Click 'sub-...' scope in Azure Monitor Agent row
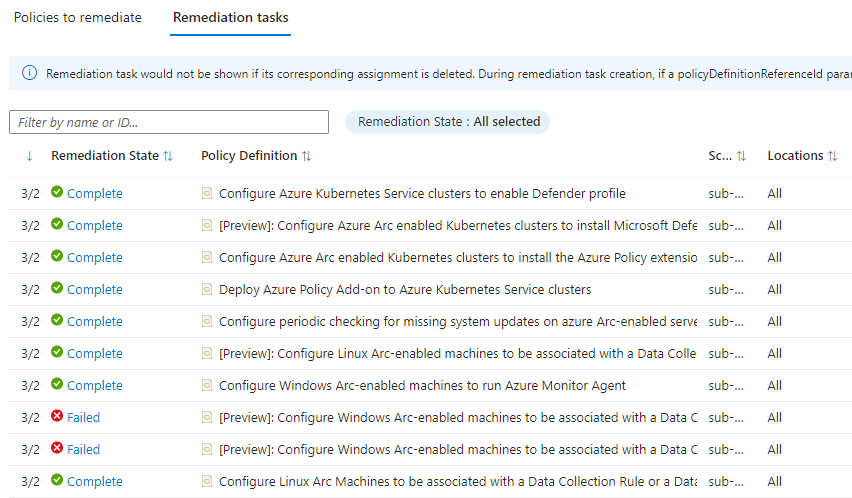Viewport: 852px width, 498px height. tap(726, 386)
